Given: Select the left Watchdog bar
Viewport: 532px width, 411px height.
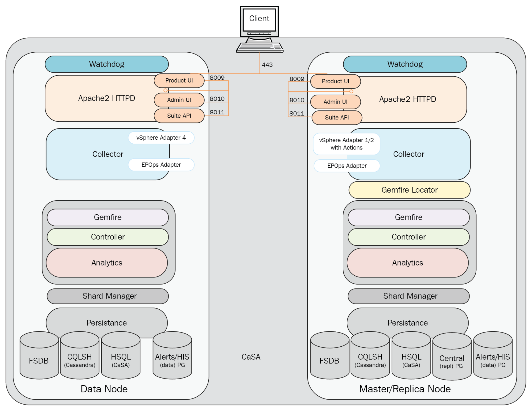Looking at the screenshot, I should click(106, 64).
